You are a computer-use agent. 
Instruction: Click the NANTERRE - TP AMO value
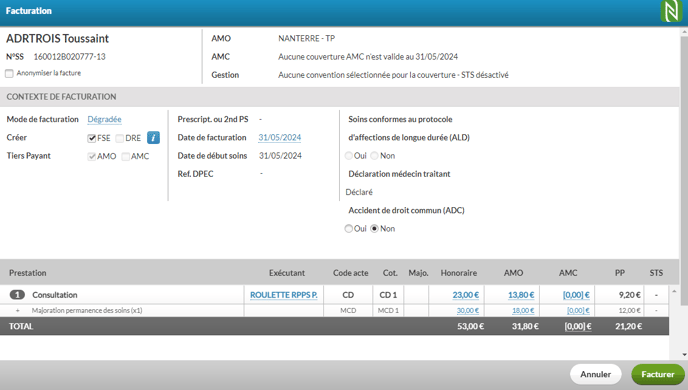[x=307, y=39]
